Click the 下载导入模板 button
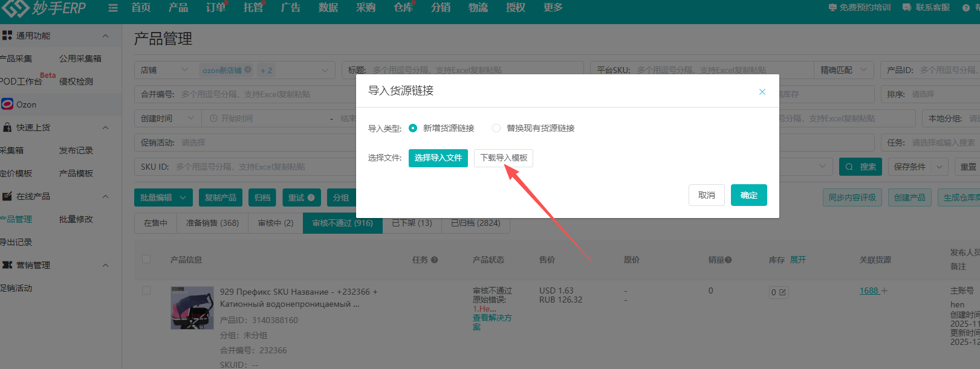This screenshot has width=980, height=369. (x=503, y=158)
